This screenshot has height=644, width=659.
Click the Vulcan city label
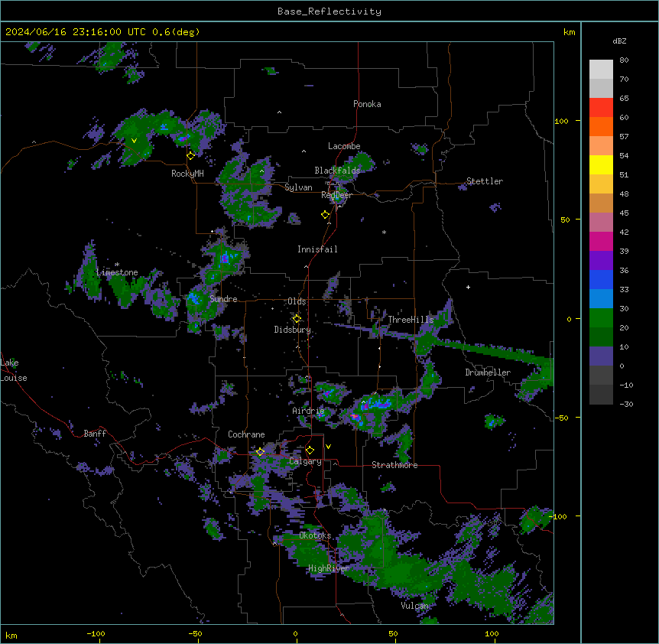pos(414,606)
